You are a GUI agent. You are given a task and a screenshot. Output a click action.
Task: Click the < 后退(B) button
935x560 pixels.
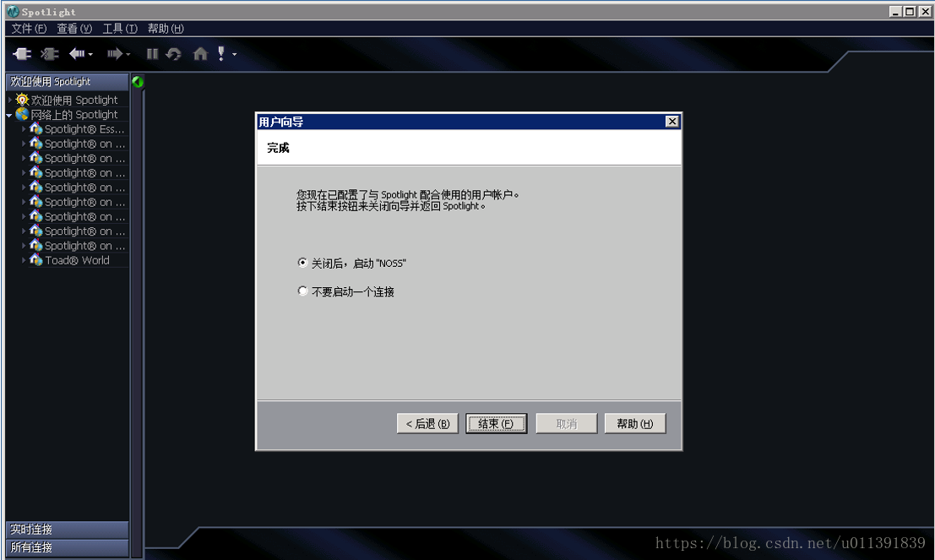tap(427, 423)
